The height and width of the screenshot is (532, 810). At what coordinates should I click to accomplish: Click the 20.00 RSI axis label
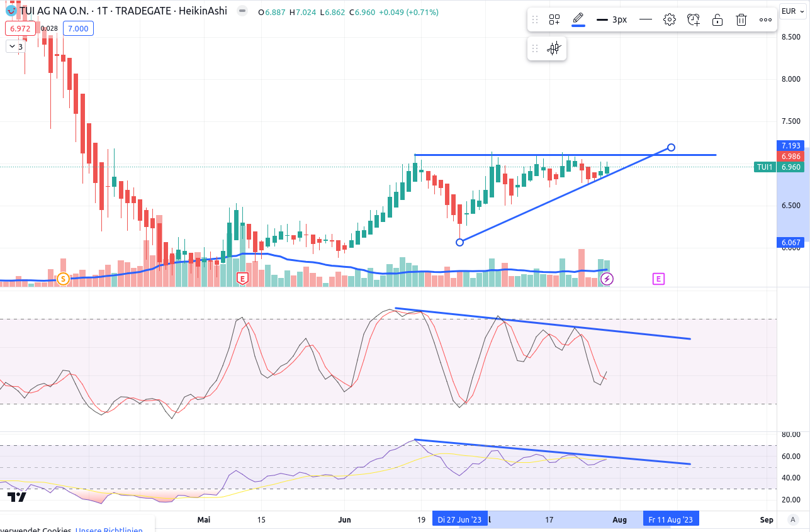pos(790,500)
